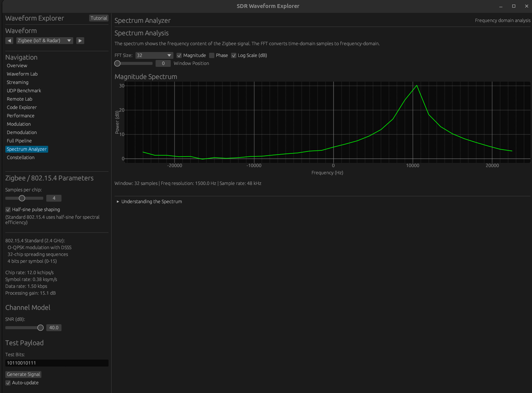Click the Generate Signal button
Screen dimensions: 532x393
tap(23, 374)
